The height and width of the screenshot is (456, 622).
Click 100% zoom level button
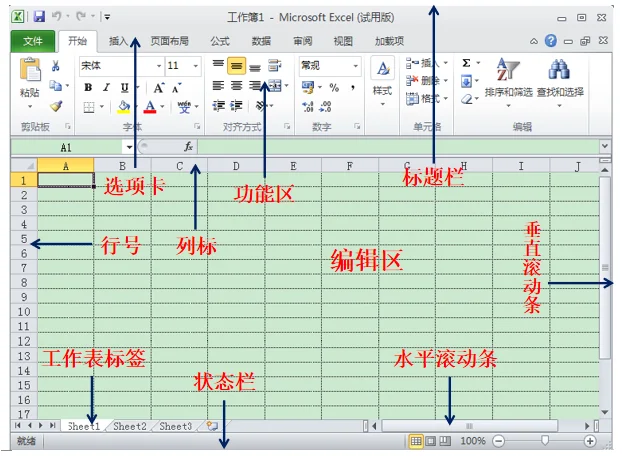tap(473, 441)
